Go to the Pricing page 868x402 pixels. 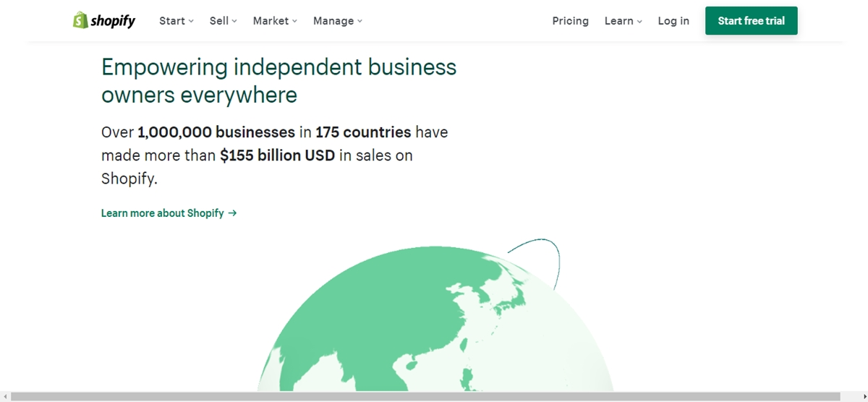[x=570, y=21]
